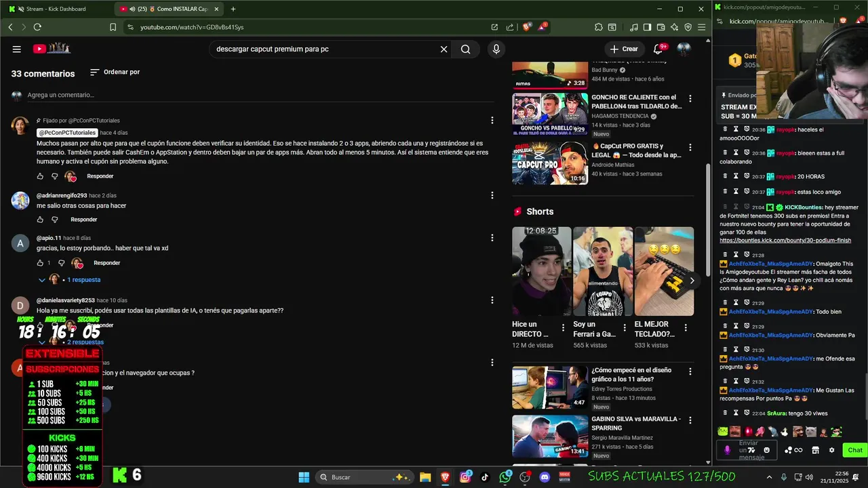Open menu for GONCHO RE CALIENTE video
The width and height of the screenshot is (868, 488).
click(690, 98)
